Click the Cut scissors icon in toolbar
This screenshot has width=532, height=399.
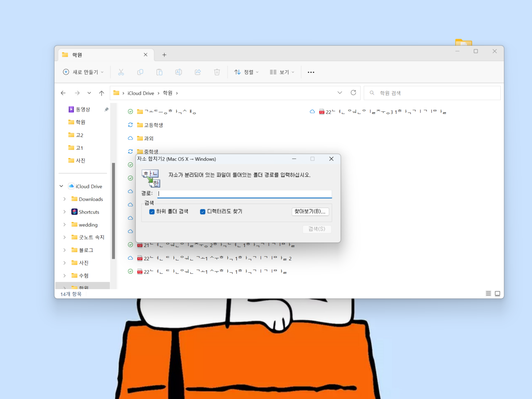[x=121, y=72]
